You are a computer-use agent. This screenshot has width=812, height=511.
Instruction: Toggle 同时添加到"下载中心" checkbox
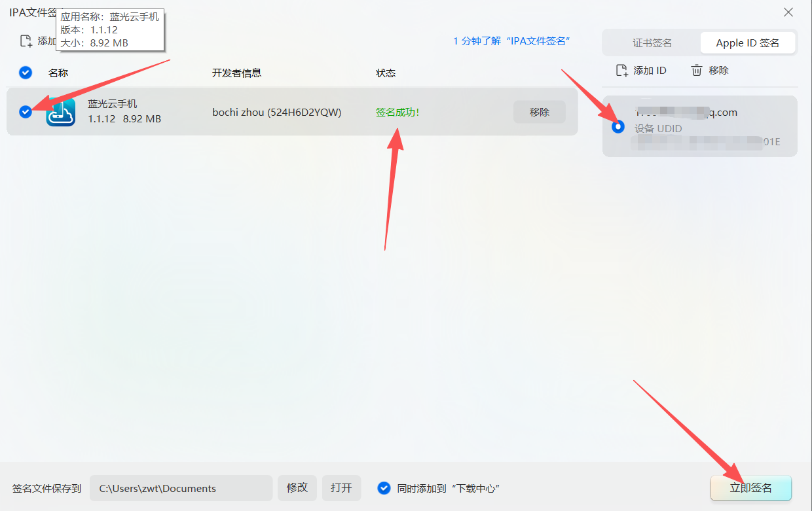point(384,488)
